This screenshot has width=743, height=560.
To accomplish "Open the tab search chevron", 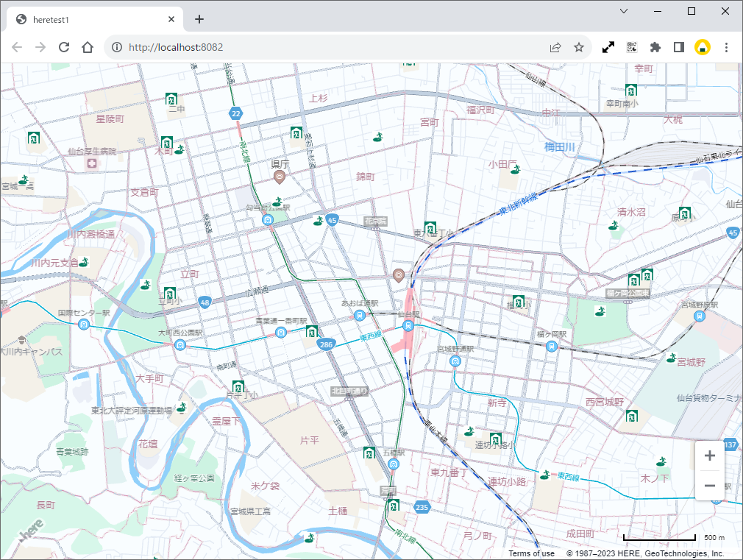I will coord(624,11).
